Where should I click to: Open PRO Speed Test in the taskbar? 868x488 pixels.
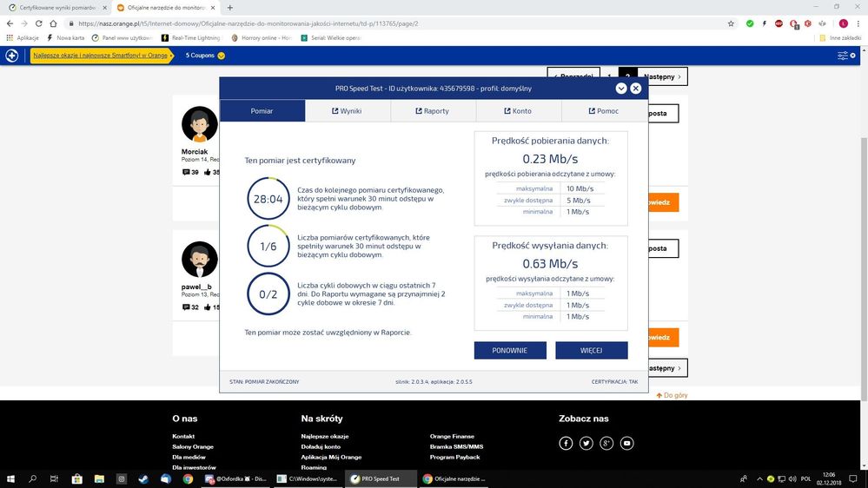coord(374,478)
